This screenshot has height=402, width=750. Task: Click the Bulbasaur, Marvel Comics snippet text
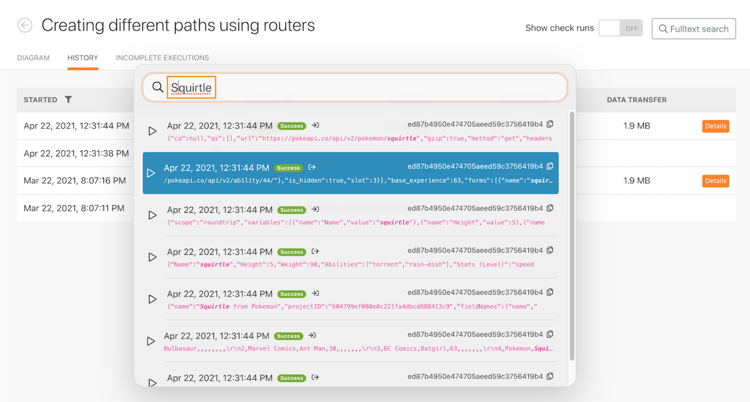click(x=358, y=348)
